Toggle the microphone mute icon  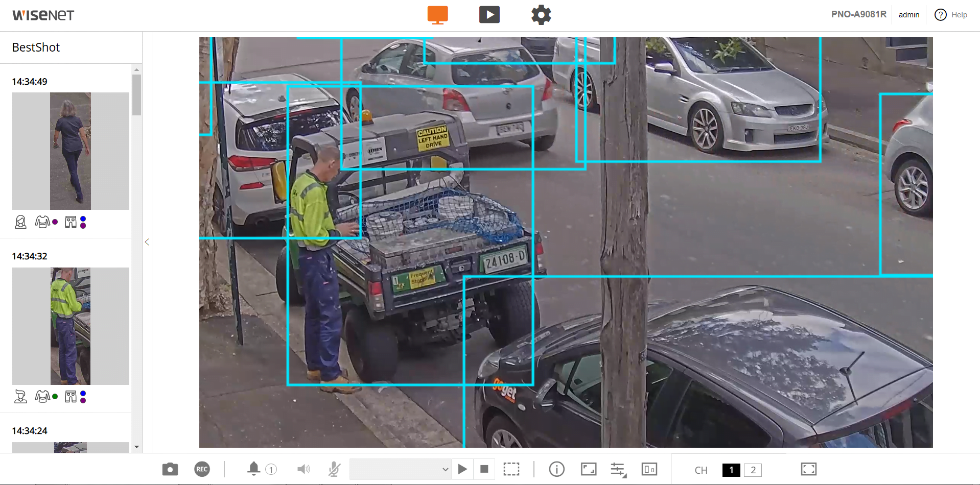point(334,469)
